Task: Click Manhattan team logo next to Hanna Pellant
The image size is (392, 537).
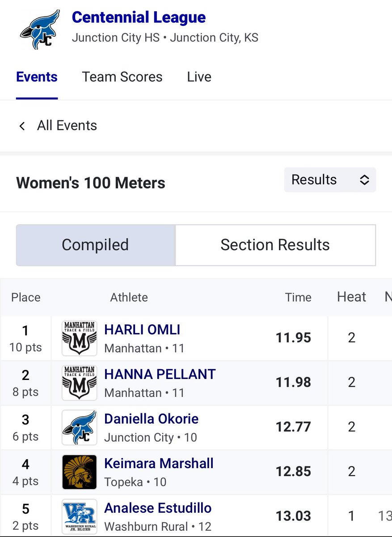Action: point(79,383)
